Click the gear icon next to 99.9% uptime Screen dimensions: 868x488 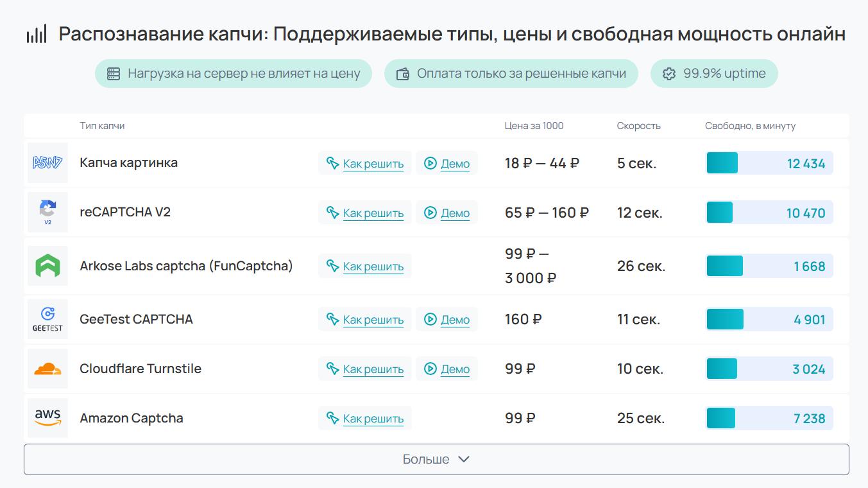point(669,73)
